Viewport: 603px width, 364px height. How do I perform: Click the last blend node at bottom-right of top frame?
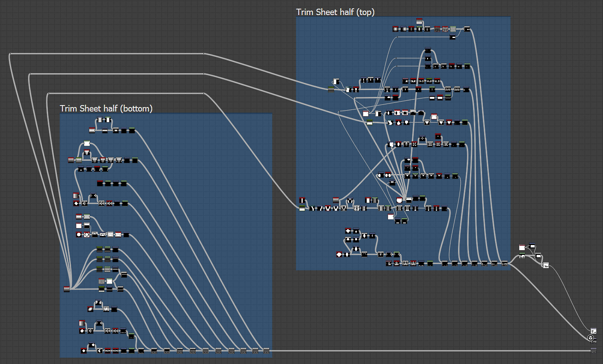tap(505, 263)
